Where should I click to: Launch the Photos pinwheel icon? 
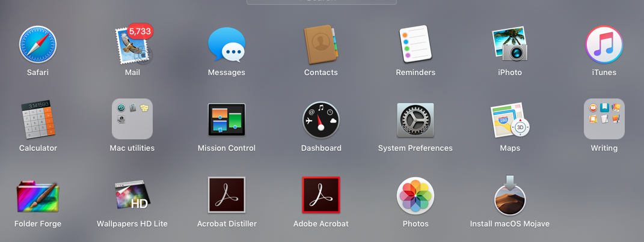click(416, 196)
